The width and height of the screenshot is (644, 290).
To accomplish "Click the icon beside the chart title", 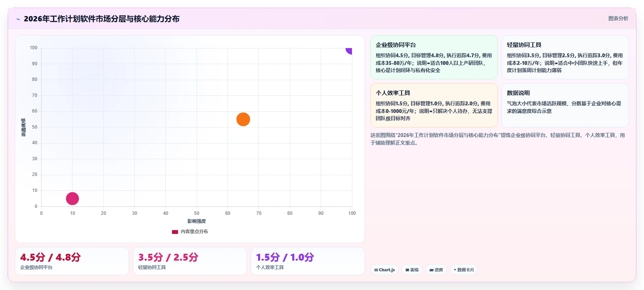I will coord(18,19).
